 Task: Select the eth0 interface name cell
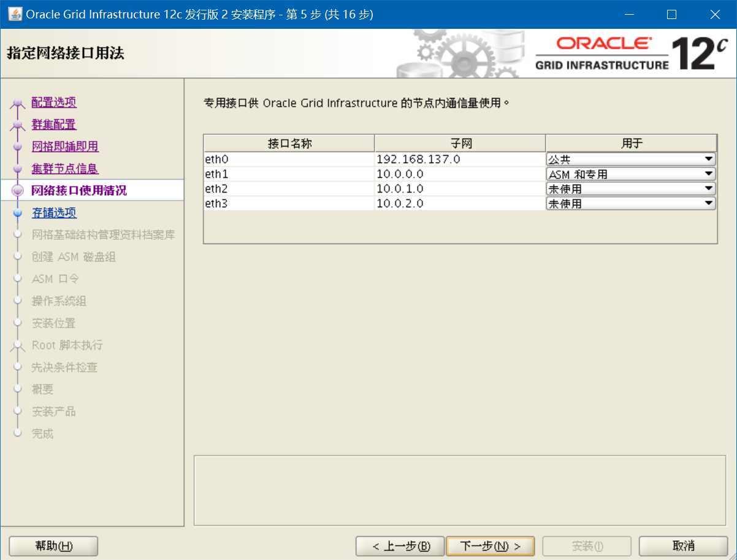289,159
